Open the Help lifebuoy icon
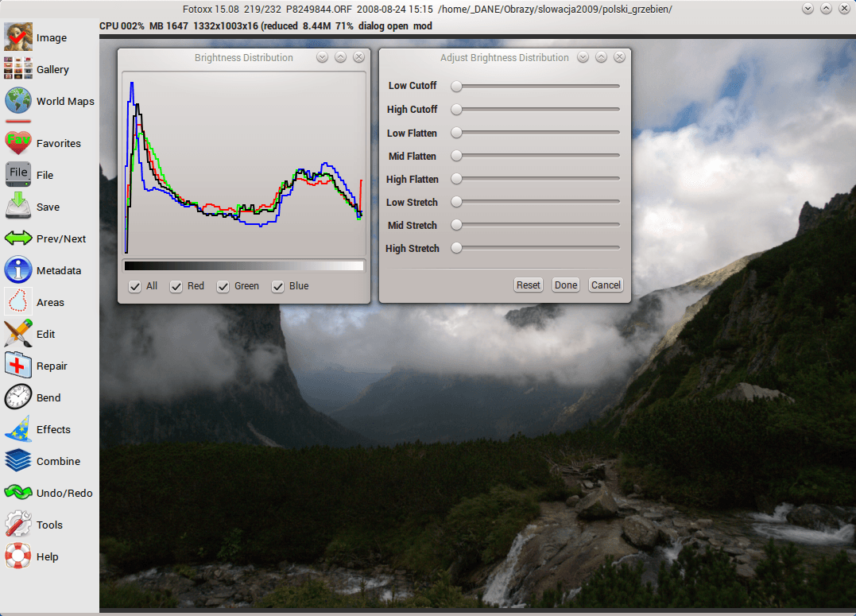 (18, 556)
